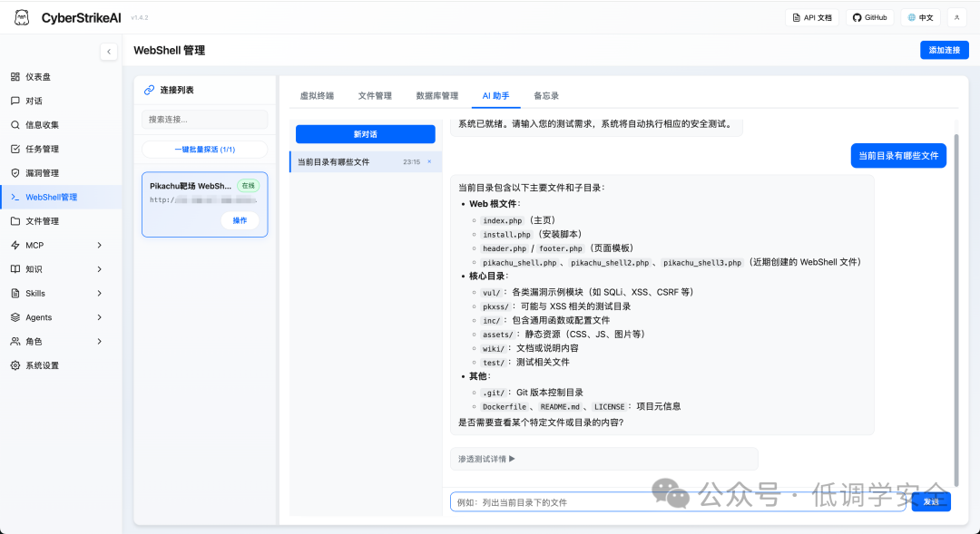Focus the AI assistant message input
Image resolution: width=980 pixels, height=534 pixels.
(x=678, y=501)
